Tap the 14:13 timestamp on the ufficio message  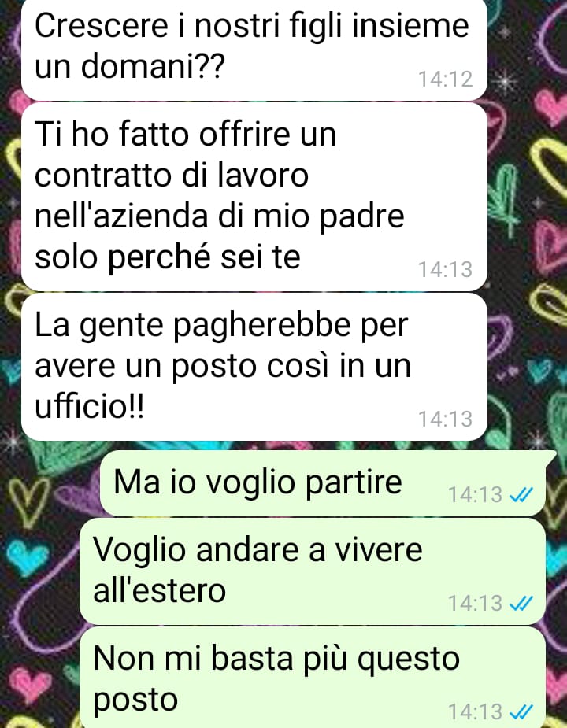445,419
